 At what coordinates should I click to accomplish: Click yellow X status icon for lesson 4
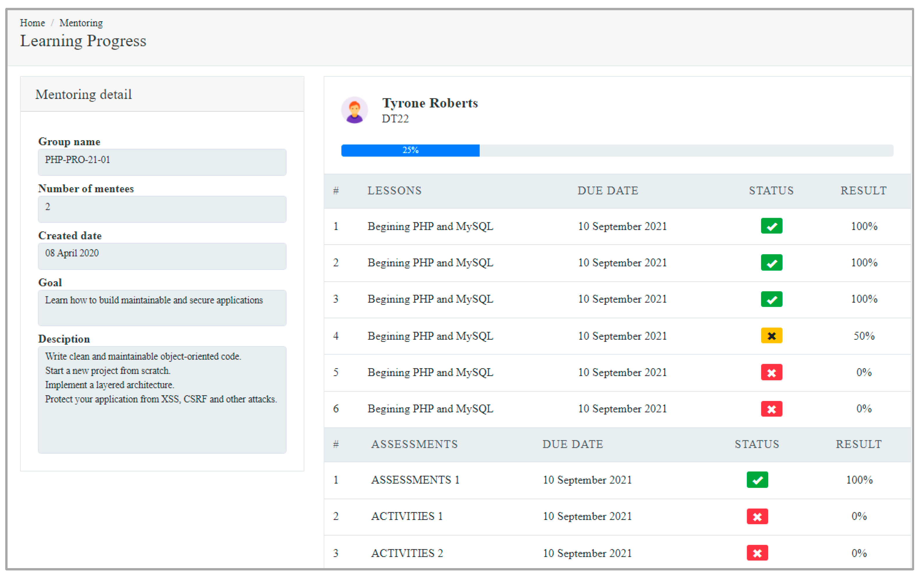(771, 336)
